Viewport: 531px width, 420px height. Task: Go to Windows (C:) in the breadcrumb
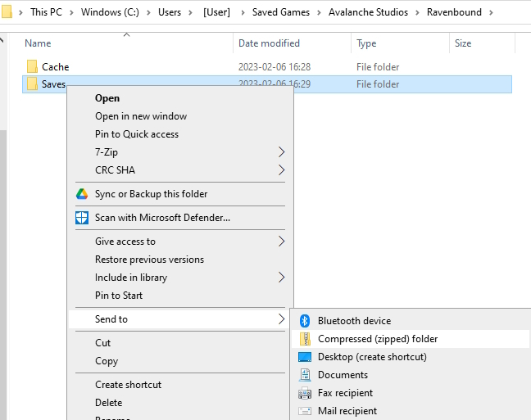click(110, 12)
